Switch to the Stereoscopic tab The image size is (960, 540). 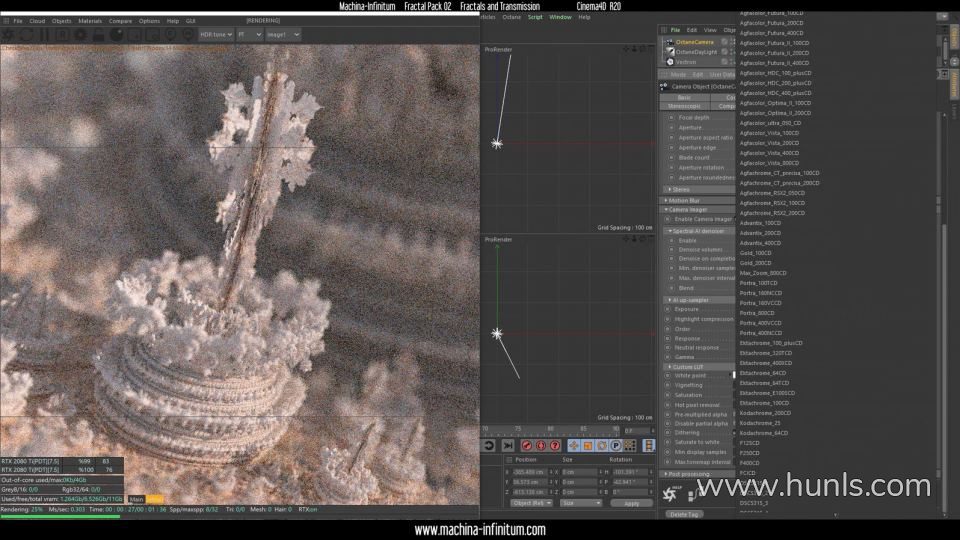(684, 106)
